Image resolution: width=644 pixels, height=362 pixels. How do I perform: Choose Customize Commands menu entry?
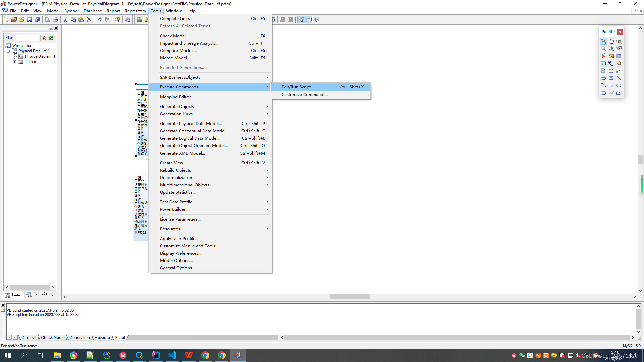(320, 95)
